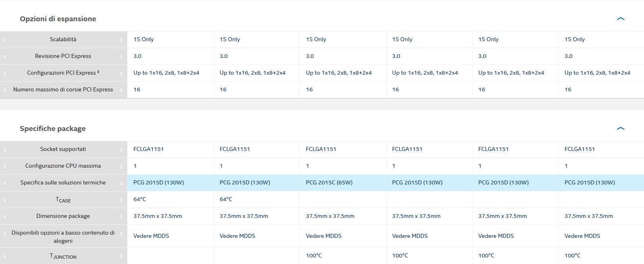Click right arrow on Socket supportati row
The height and width of the screenshot is (264, 644).
[x=121, y=150]
